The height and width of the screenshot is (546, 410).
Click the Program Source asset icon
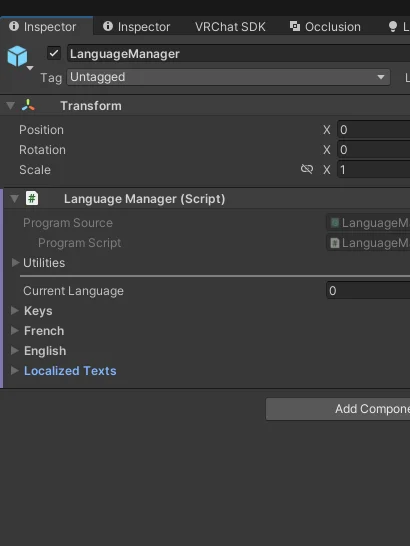coord(335,223)
